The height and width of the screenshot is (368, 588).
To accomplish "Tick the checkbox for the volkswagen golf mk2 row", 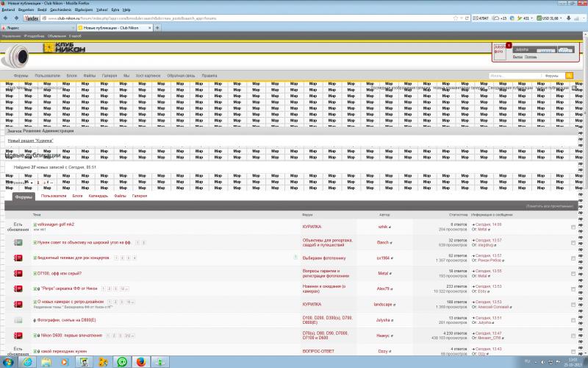I will (x=573, y=227).
